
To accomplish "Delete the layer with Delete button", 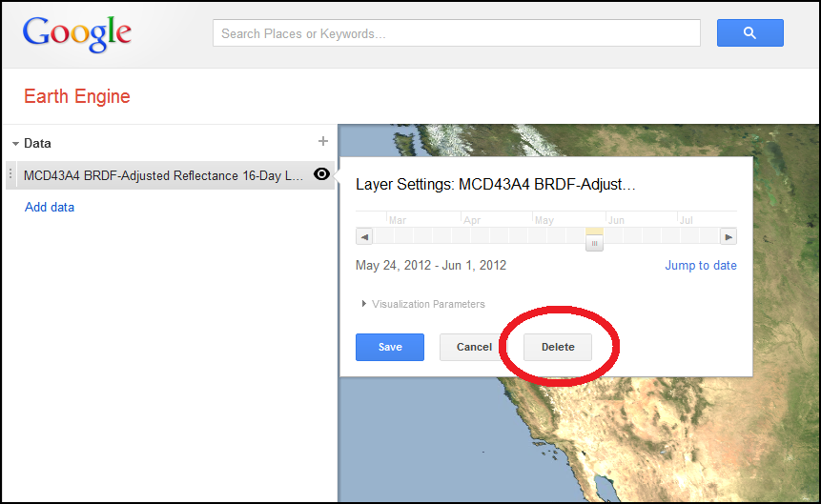I will pyautogui.click(x=558, y=347).
